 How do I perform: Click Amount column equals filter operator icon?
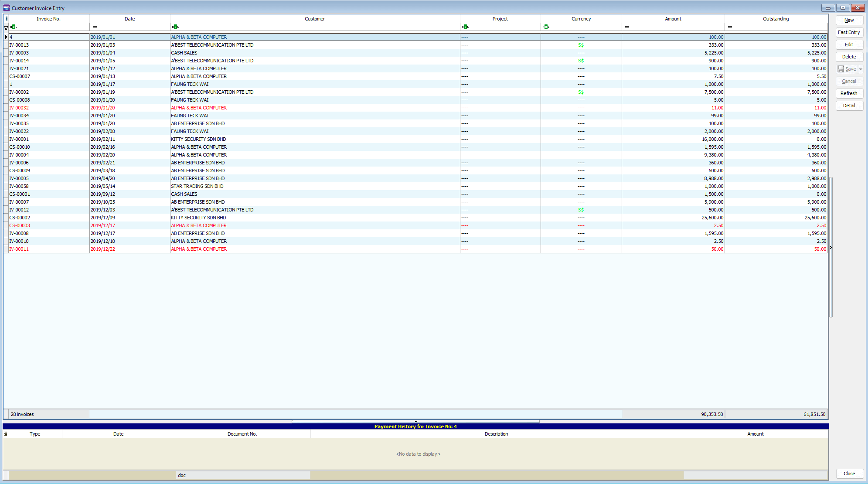click(x=627, y=27)
